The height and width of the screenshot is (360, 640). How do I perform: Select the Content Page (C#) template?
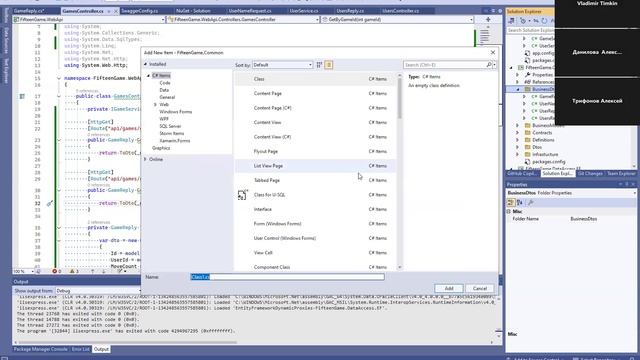coord(315,108)
